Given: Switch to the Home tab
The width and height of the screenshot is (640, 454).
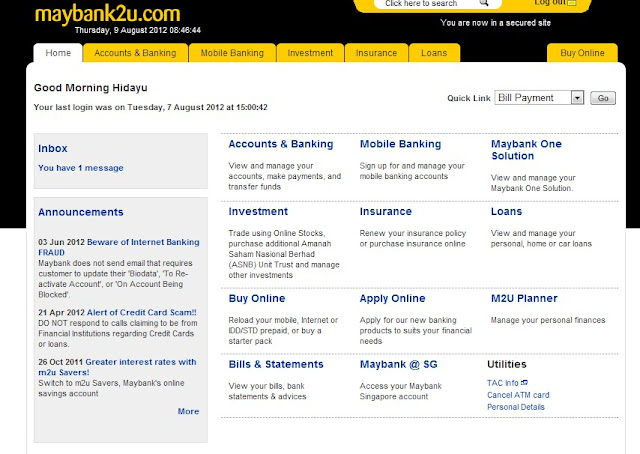Looking at the screenshot, I should pyautogui.click(x=58, y=53).
